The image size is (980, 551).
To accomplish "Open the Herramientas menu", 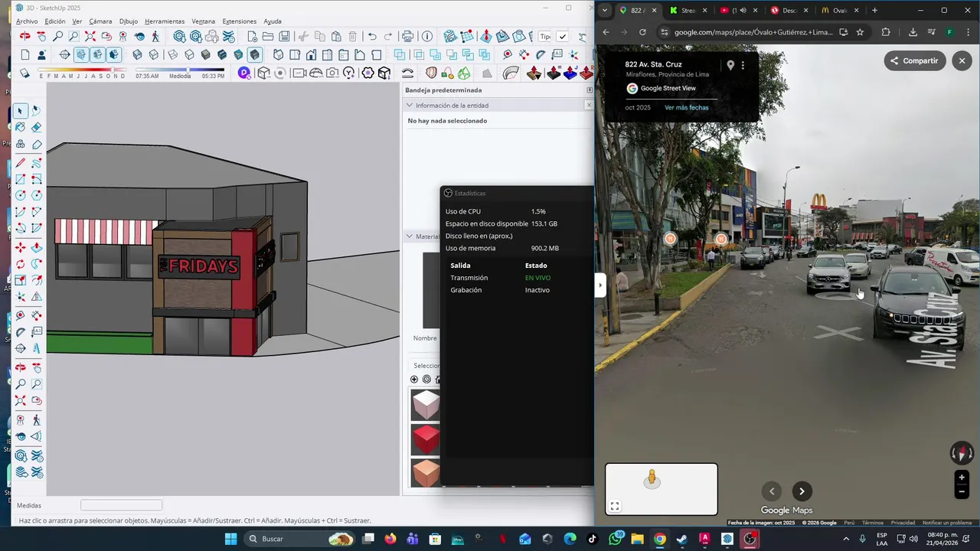I will [x=165, y=21].
